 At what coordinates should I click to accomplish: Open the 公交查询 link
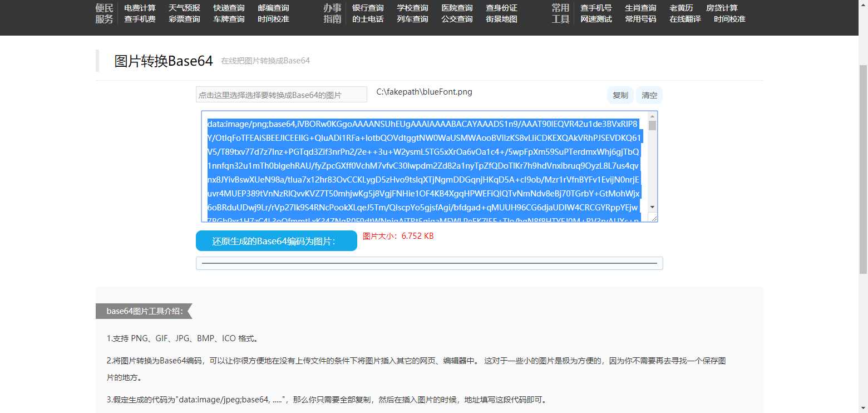coord(457,19)
